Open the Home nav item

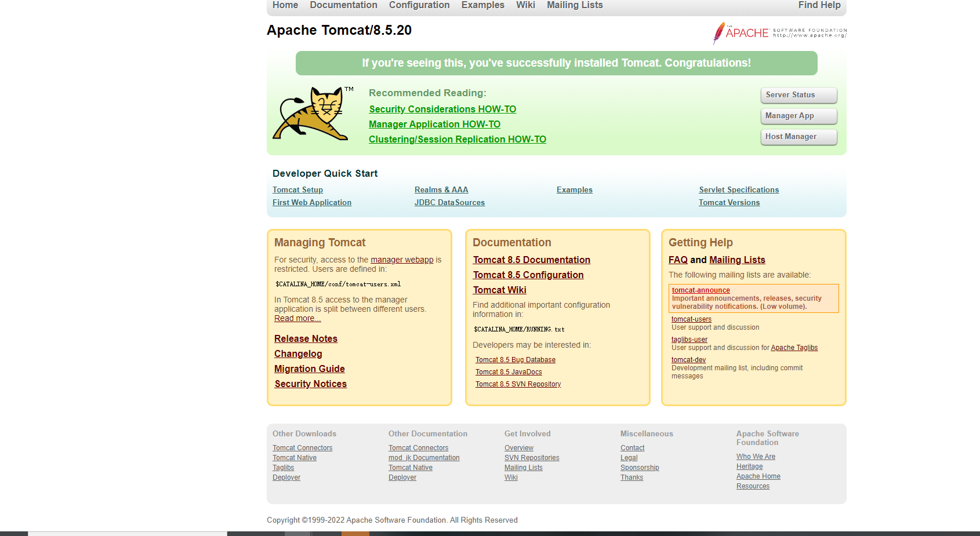[285, 5]
